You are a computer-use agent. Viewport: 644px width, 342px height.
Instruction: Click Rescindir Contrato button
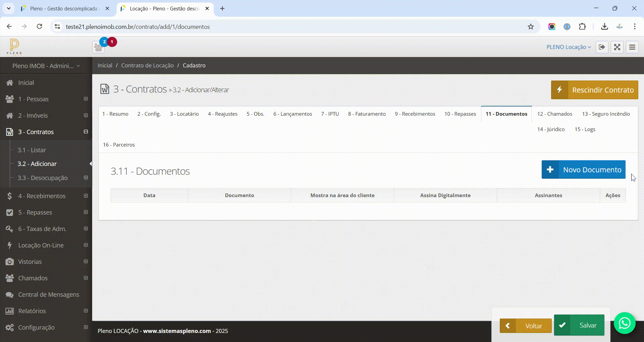[594, 90]
